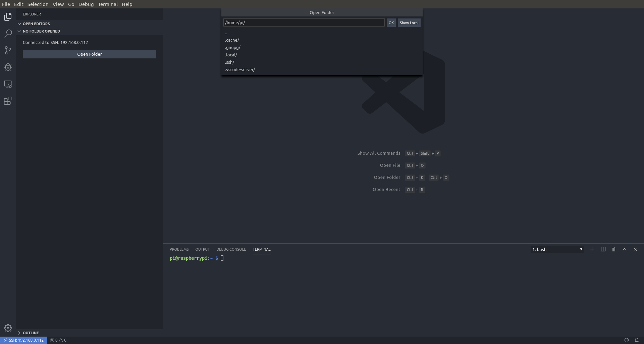Click the 'Show All Commands' watermark label
This screenshot has height=344, width=644.
(x=379, y=153)
